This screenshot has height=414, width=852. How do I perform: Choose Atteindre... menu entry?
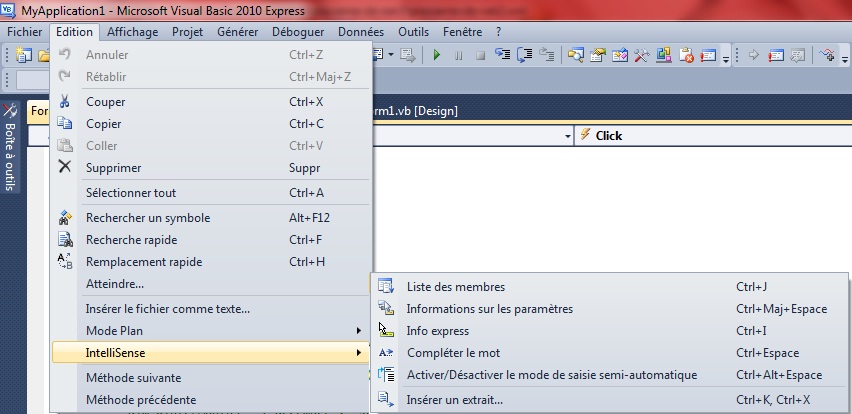(x=211, y=284)
